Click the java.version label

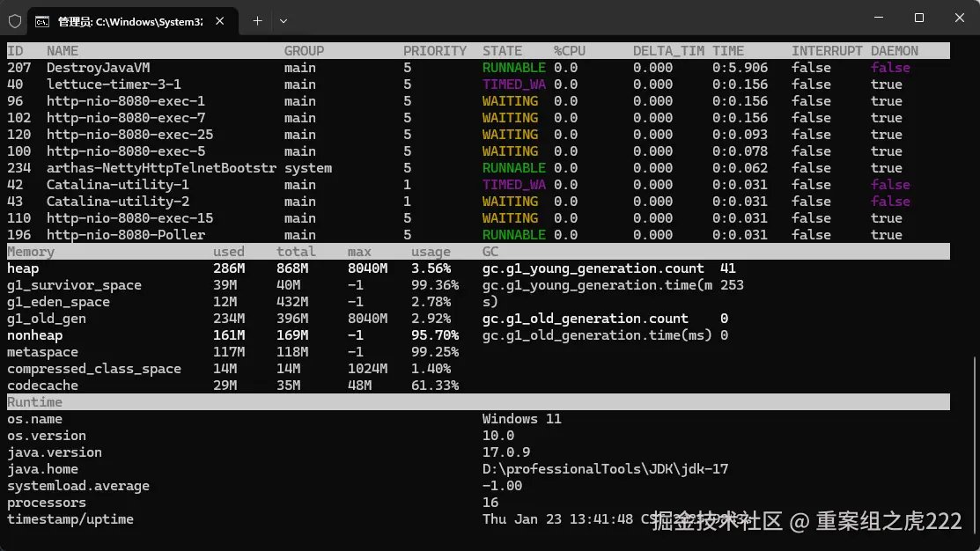(55, 452)
